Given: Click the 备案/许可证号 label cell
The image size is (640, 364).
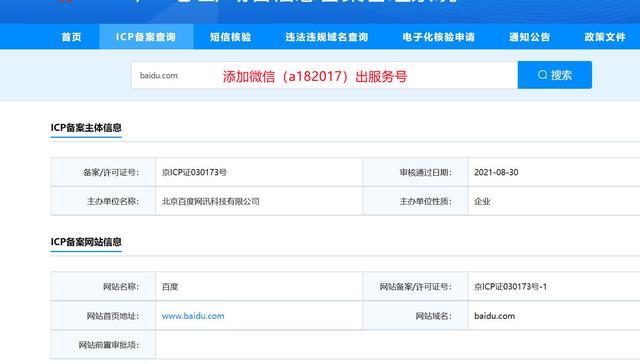Looking at the screenshot, I should click(103, 172).
